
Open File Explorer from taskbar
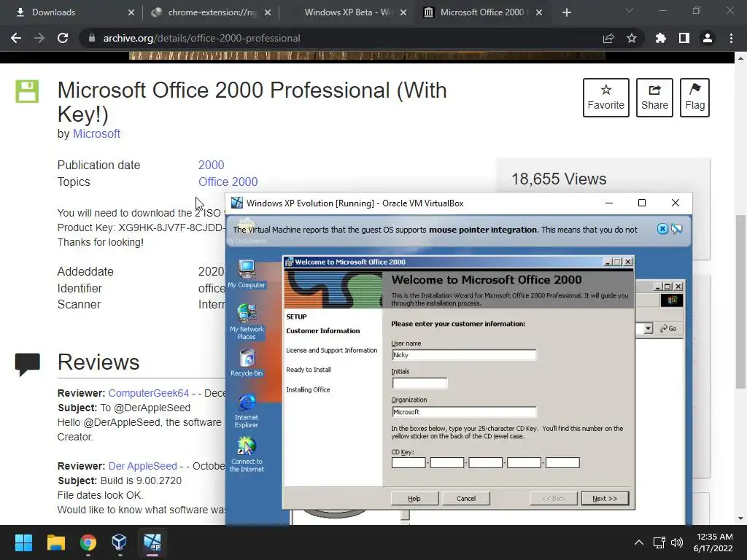tap(55, 542)
